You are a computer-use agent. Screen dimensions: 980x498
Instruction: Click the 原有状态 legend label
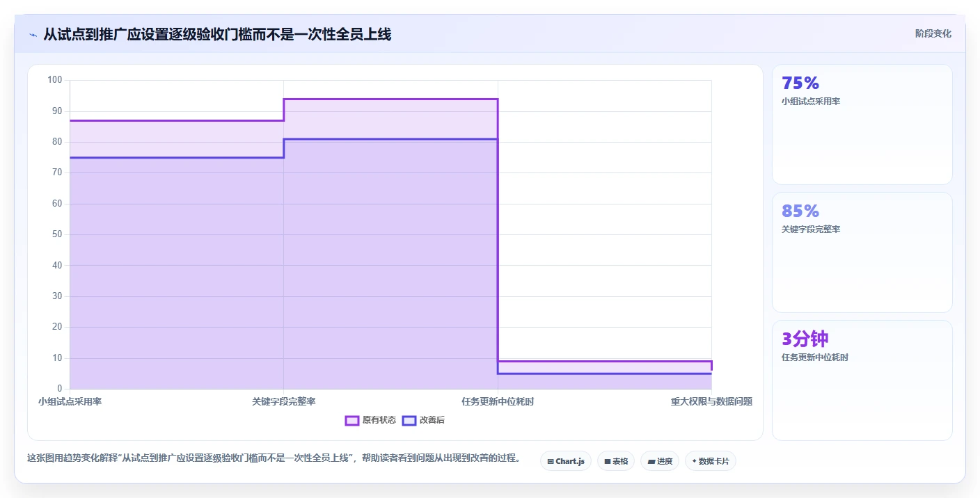[x=379, y=420]
